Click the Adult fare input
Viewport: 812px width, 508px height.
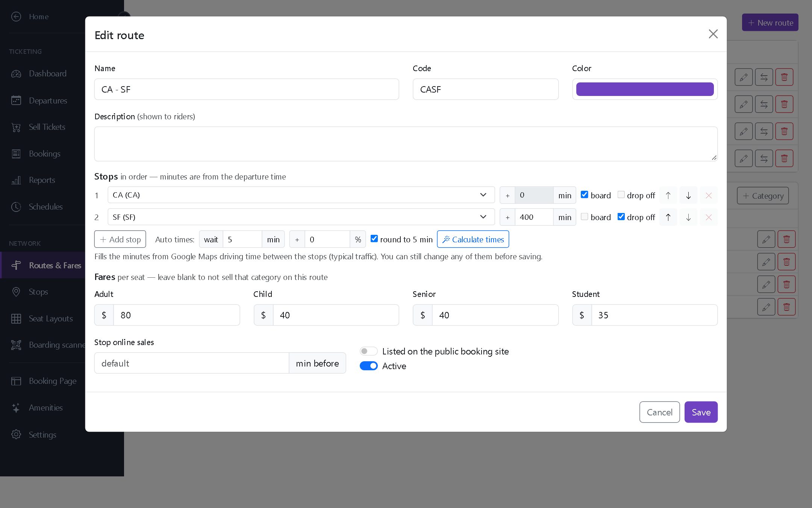[x=177, y=315]
